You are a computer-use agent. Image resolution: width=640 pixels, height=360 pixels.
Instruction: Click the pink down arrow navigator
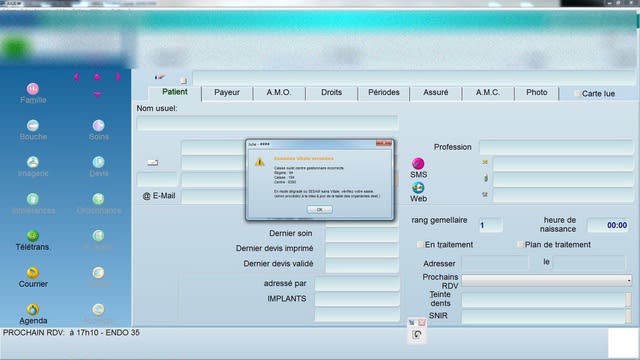tap(97, 94)
